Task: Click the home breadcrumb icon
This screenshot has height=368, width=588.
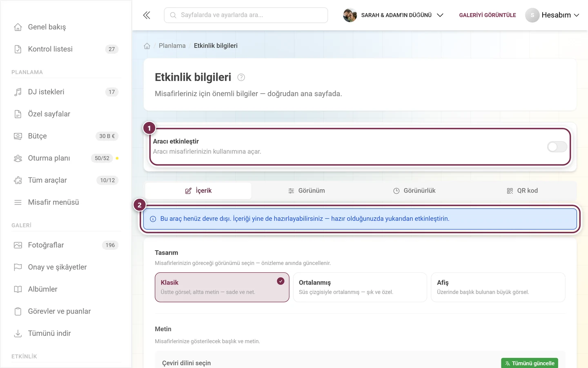Action: click(147, 46)
